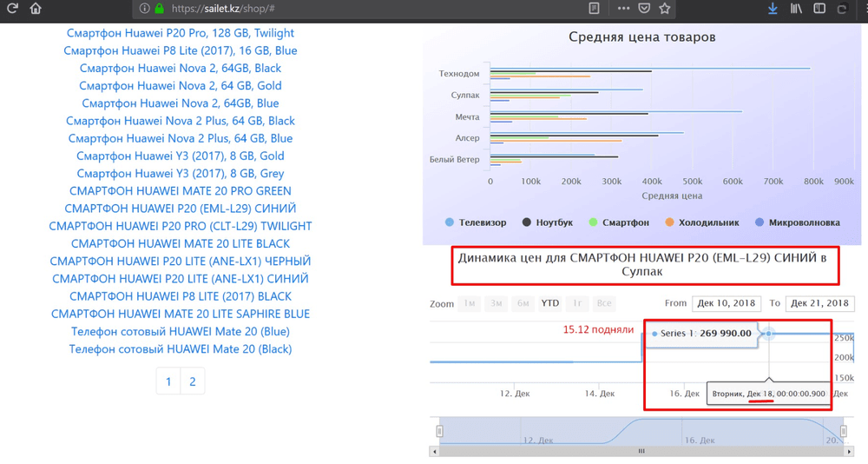The width and height of the screenshot is (868, 464).
Task: Open the downloads arrow icon
Action: pyautogui.click(x=773, y=9)
